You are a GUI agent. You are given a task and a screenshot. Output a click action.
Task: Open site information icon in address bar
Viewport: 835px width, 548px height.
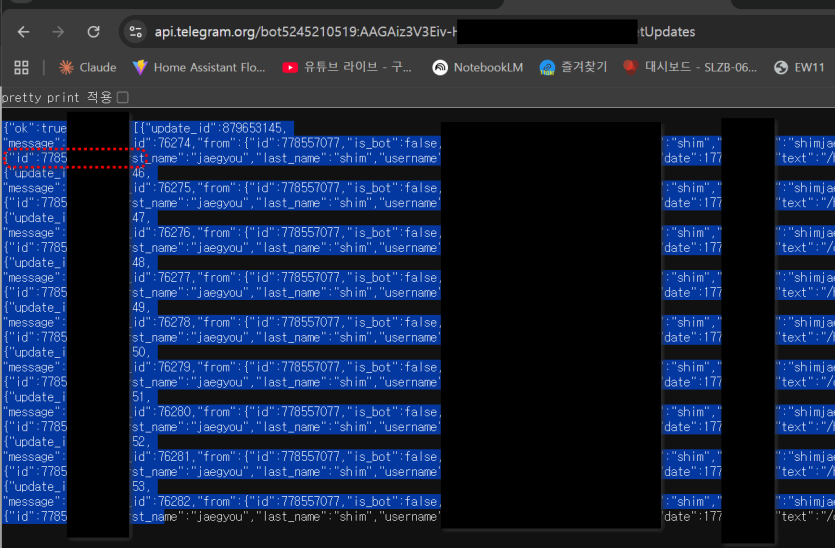(136, 32)
